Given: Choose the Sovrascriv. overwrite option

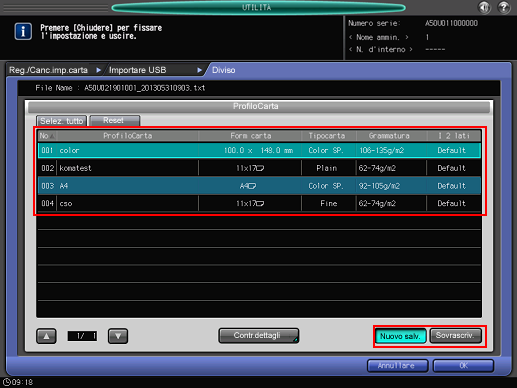Looking at the screenshot, I should click(455, 336).
